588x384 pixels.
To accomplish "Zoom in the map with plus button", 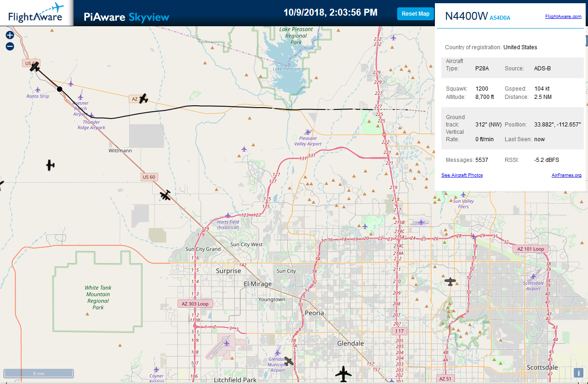I will pos(10,35).
